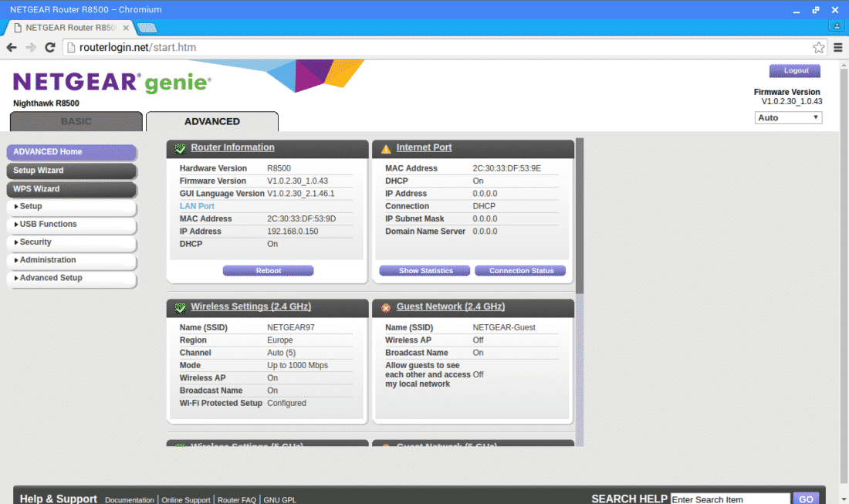Open the Router Information link
The height and width of the screenshot is (504, 849).
coord(232,147)
